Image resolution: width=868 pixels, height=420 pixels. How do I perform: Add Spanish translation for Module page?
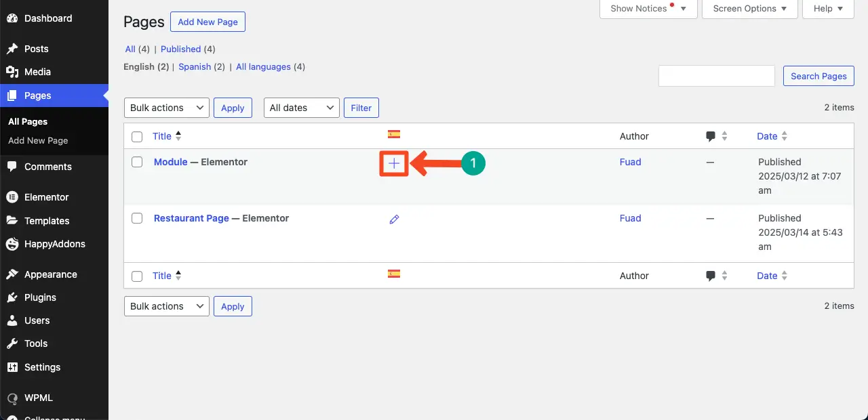point(394,163)
